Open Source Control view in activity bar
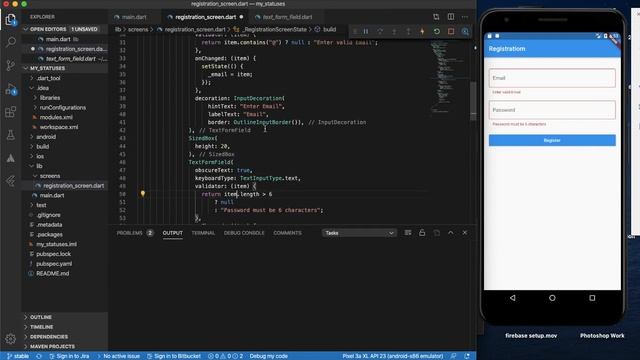Image resolution: width=640 pixels, height=360 pixels. 11,65
